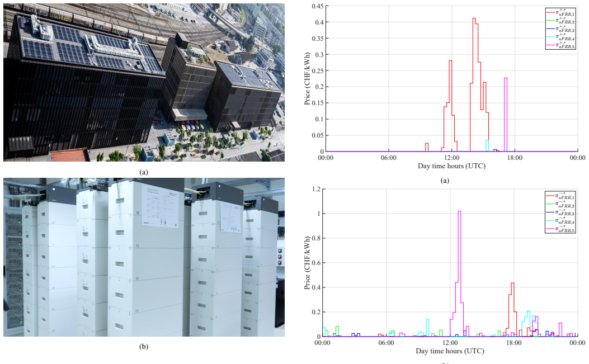Screen dimensions: 589x364
Task: Click the tallest red peak in top chart
Action: point(474,18)
